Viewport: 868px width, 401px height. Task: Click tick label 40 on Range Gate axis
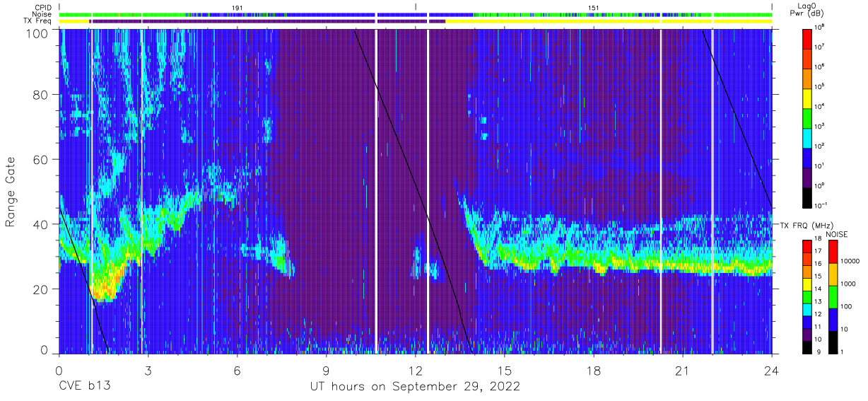(41, 224)
